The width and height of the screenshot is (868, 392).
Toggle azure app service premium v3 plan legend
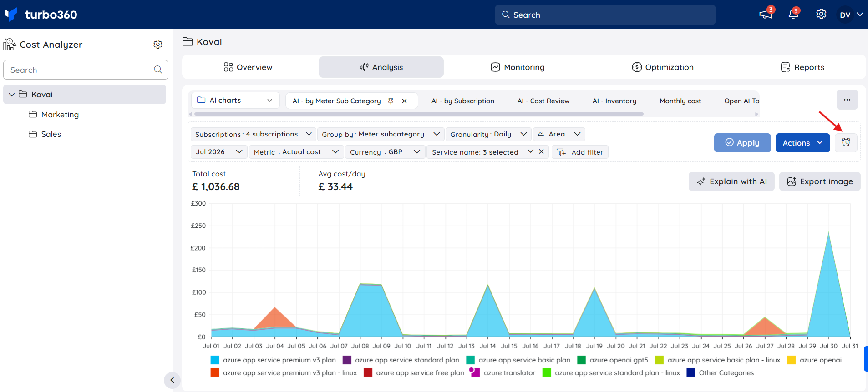[x=273, y=360]
